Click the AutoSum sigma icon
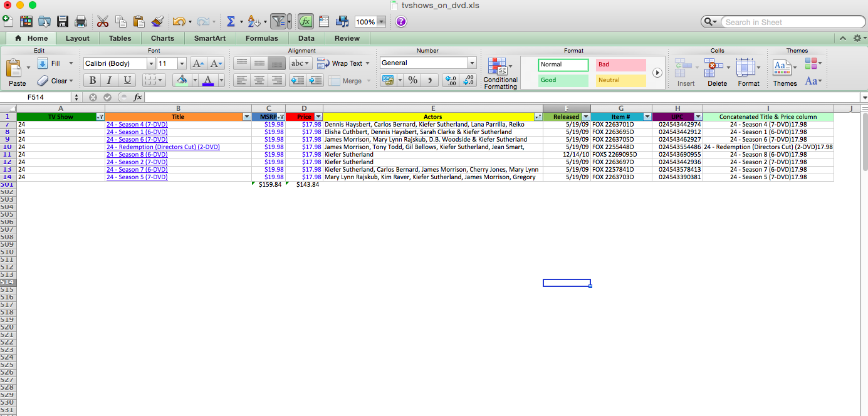 (x=231, y=21)
